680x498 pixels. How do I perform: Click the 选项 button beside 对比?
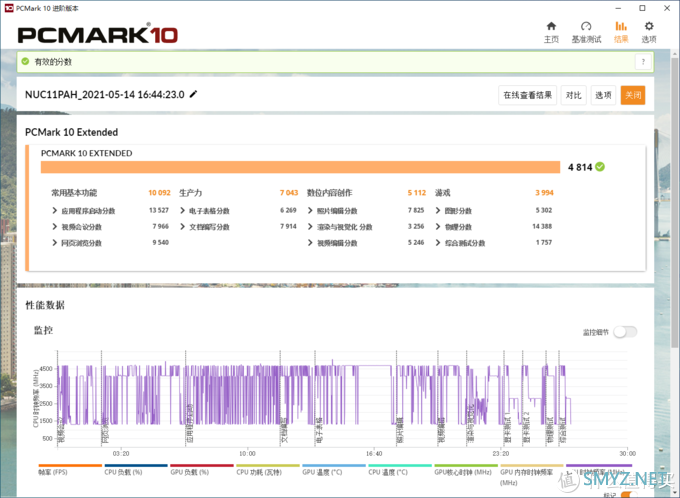[603, 95]
